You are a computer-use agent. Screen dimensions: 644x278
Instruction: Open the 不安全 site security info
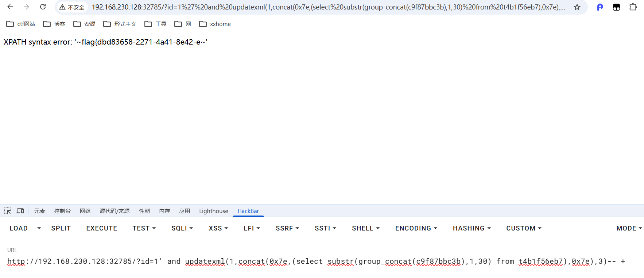(x=72, y=7)
